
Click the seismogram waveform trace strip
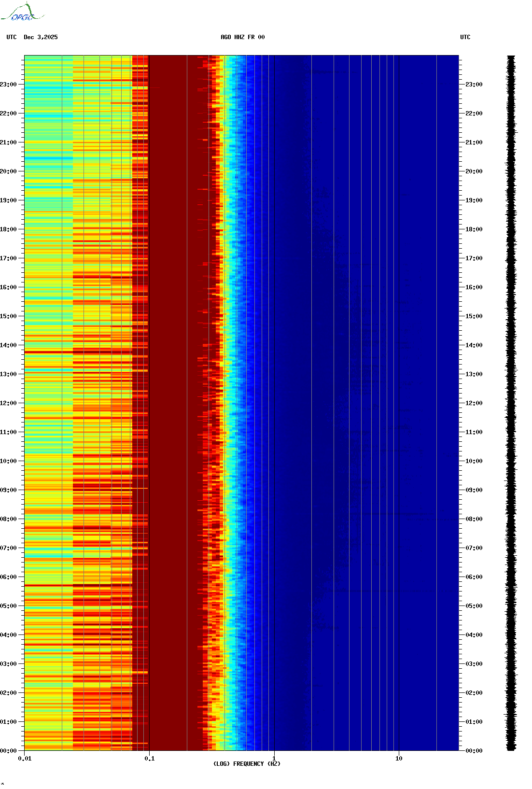click(511, 403)
